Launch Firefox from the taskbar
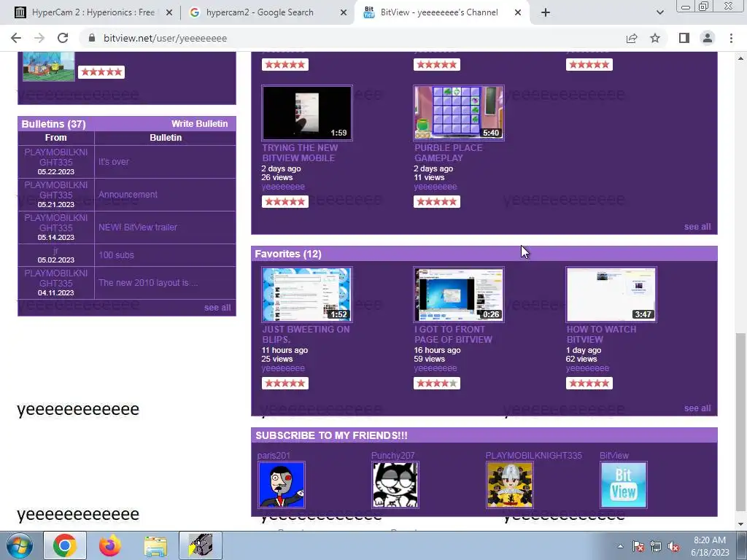Viewport: 747px width, 560px height. tap(110, 545)
